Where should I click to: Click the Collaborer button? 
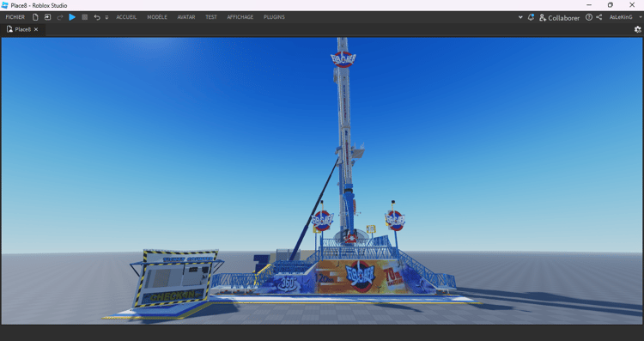pos(559,18)
